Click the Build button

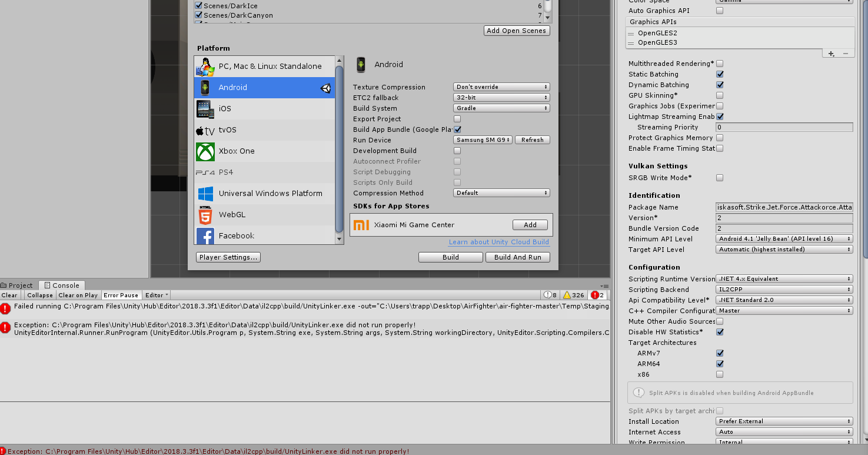coord(451,257)
